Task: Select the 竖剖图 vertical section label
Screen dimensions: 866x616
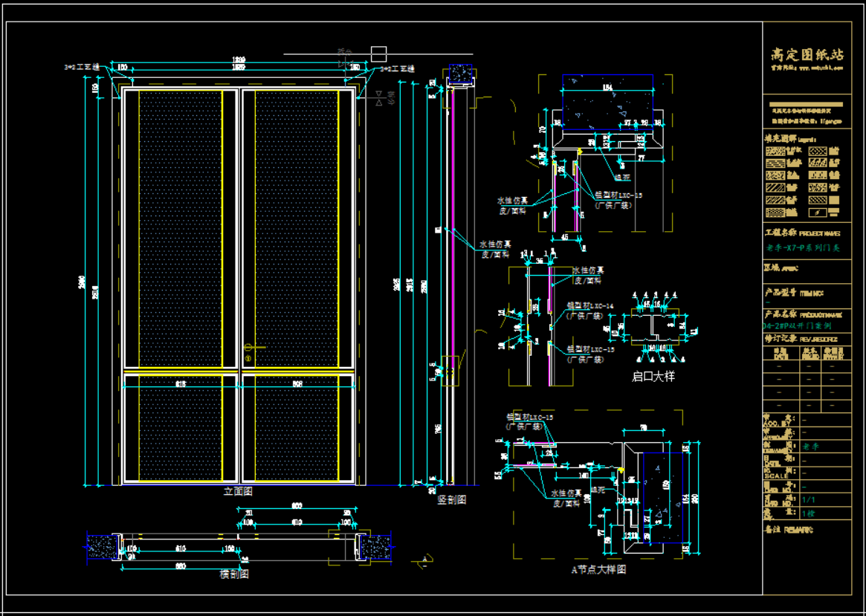Action: pos(452,499)
